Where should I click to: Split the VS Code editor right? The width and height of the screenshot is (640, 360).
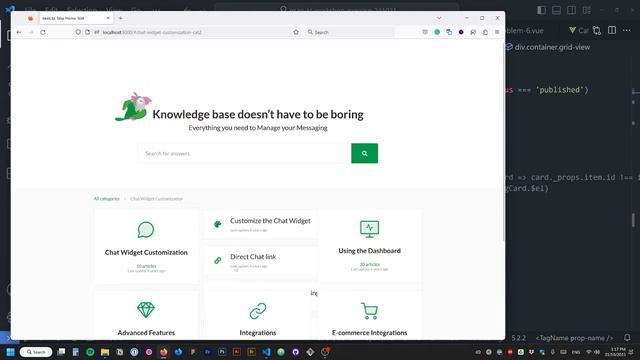[612, 30]
